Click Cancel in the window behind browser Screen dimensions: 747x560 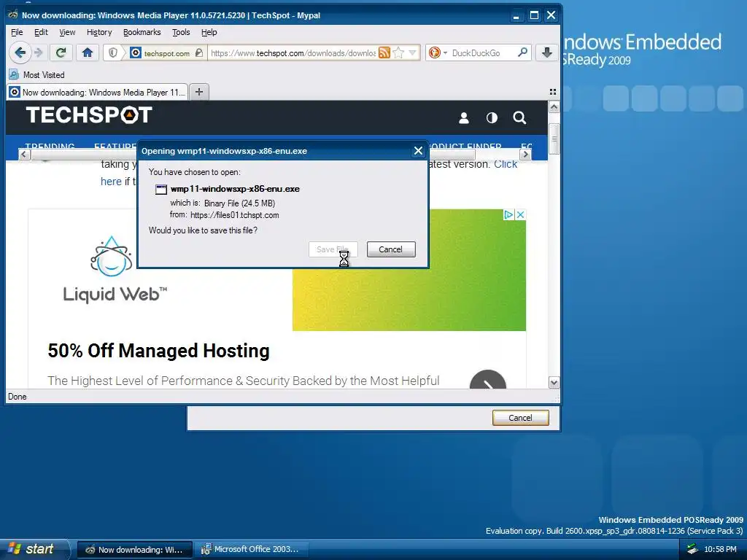coord(520,418)
